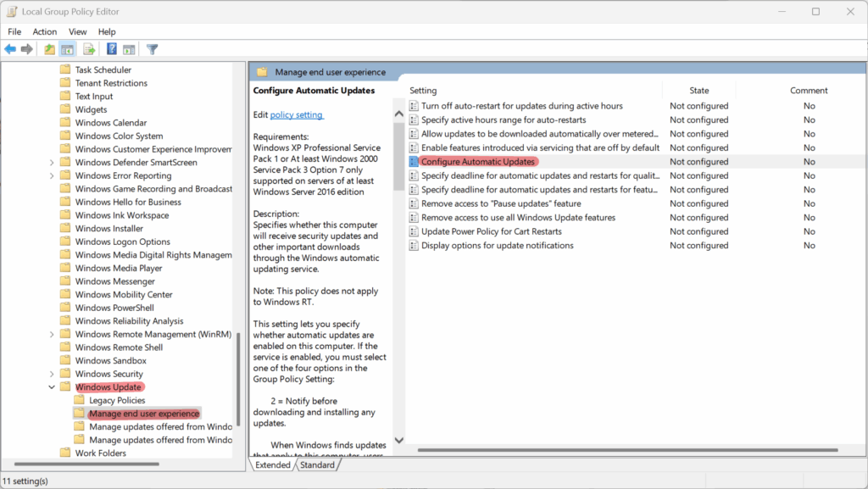Screen dimensions: 868x489
Task: Sort by the Comment column header
Action: [808, 90]
